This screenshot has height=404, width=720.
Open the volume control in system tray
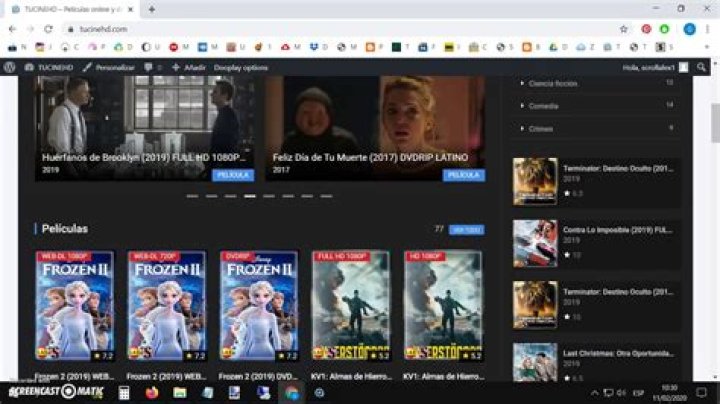pos(621,393)
